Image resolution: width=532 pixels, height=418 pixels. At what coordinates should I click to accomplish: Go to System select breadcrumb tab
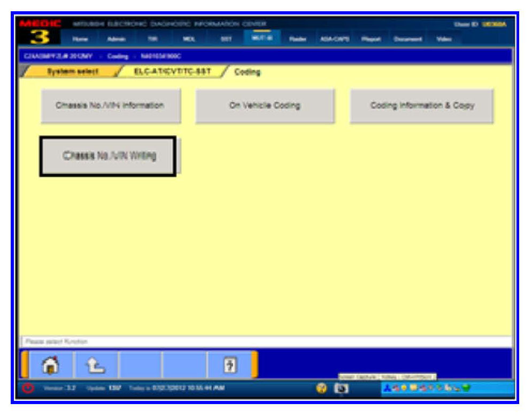click(x=73, y=72)
